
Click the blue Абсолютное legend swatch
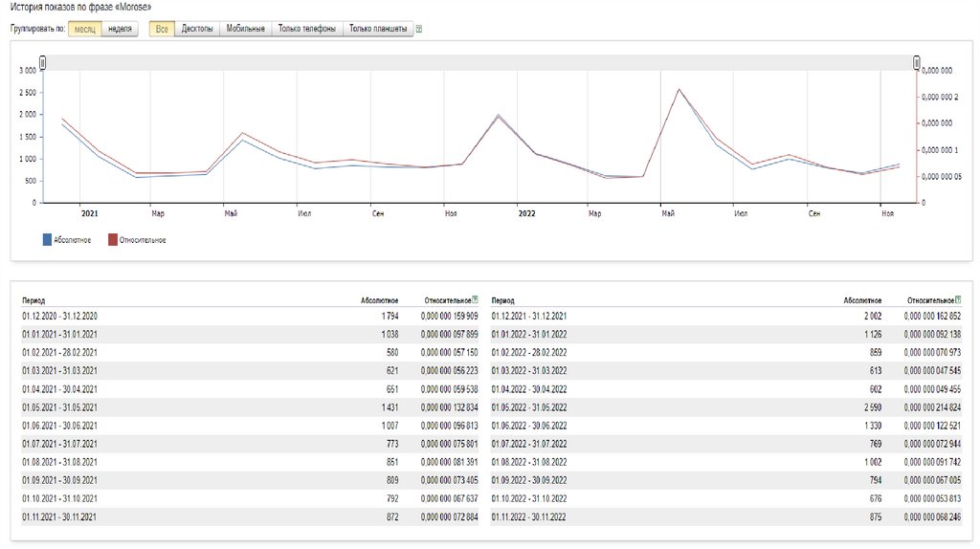click(46, 239)
